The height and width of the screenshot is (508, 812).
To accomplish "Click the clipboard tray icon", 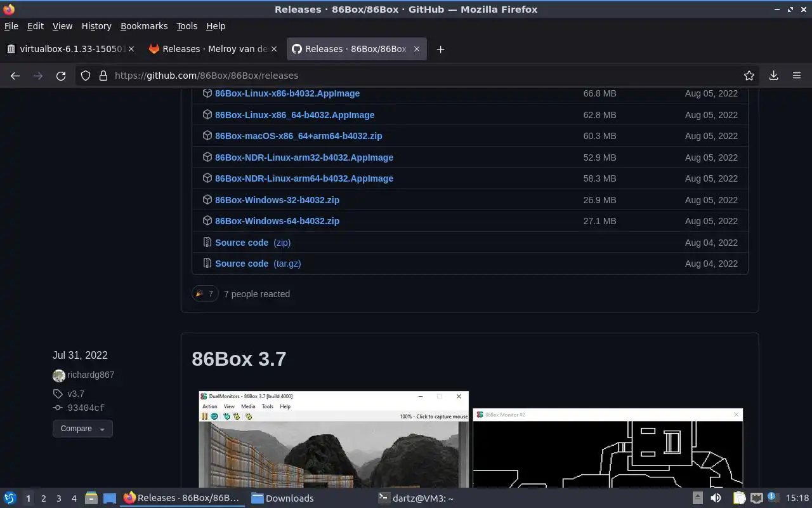I will tap(739, 498).
